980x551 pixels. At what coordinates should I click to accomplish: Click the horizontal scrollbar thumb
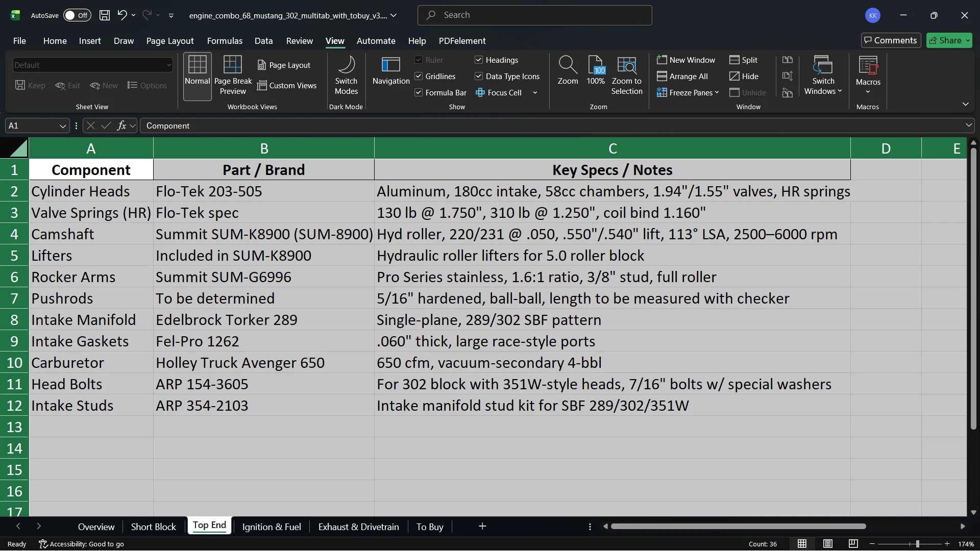tap(738, 527)
